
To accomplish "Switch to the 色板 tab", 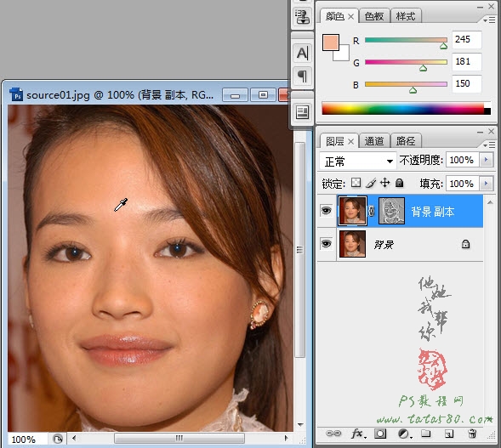I will pyautogui.click(x=373, y=16).
